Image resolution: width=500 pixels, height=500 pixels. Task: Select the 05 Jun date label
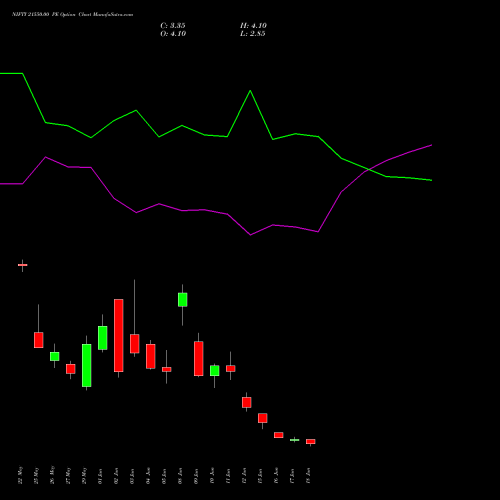(x=164, y=476)
